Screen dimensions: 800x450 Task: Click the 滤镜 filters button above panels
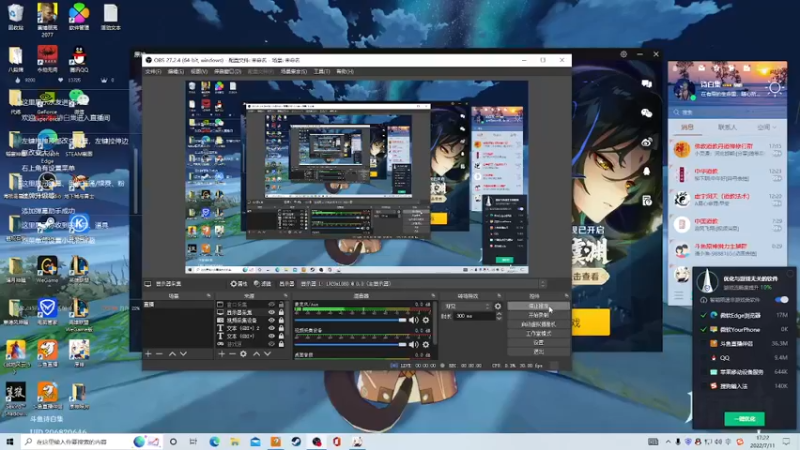[263, 284]
